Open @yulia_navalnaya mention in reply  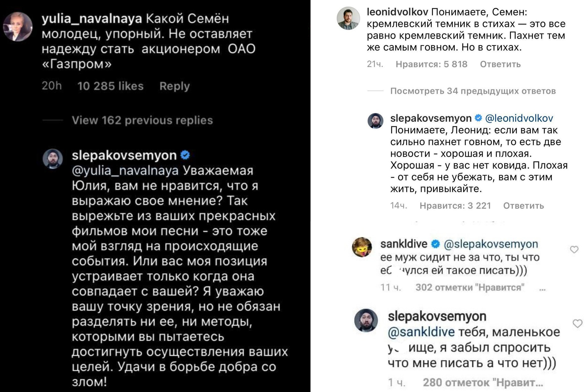pos(125,170)
